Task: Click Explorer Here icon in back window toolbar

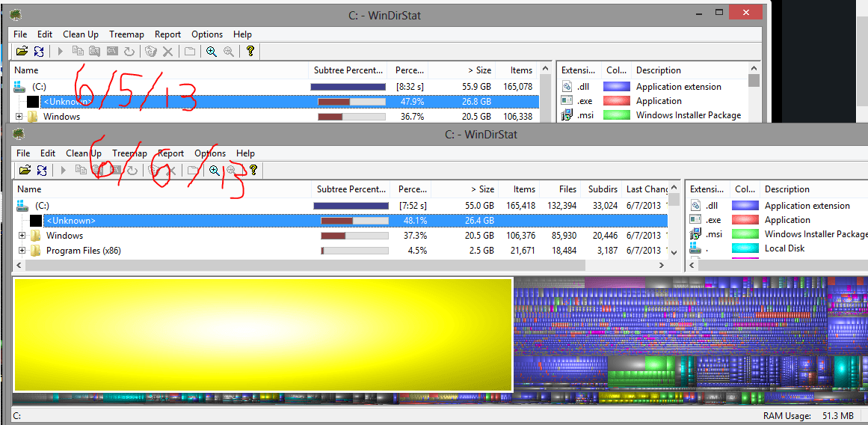Action: pyautogui.click(x=95, y=52)
